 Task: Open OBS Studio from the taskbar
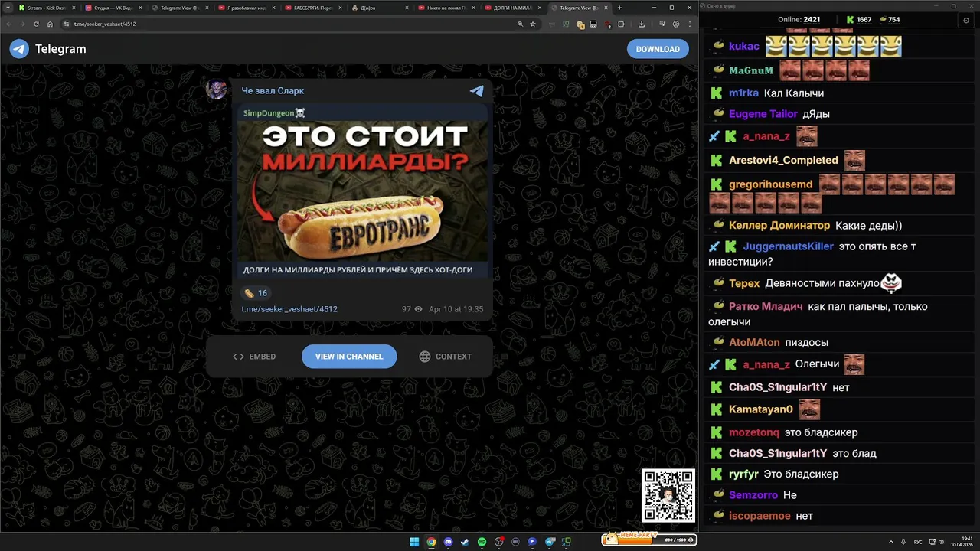(498, 542)
